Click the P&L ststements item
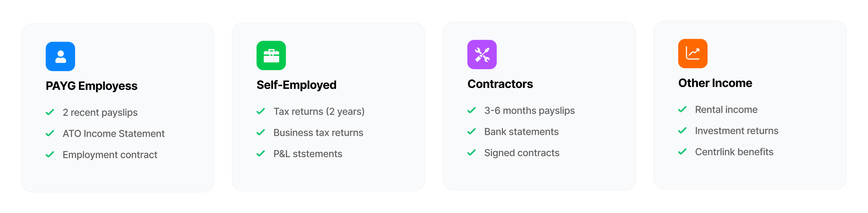 click(x=308, y=154)
